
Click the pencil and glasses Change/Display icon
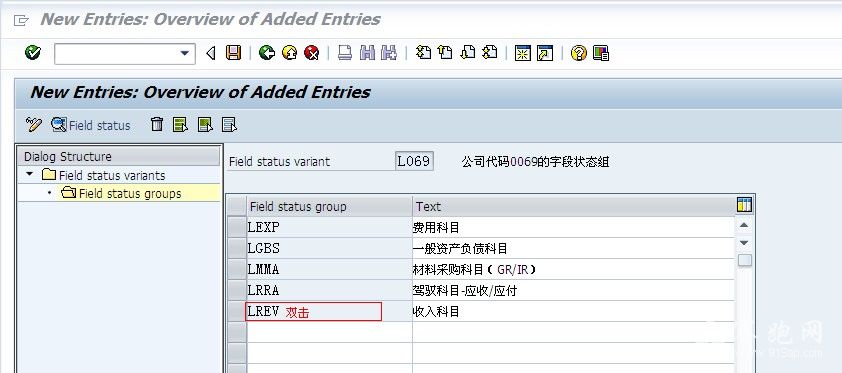coord(33,125)
